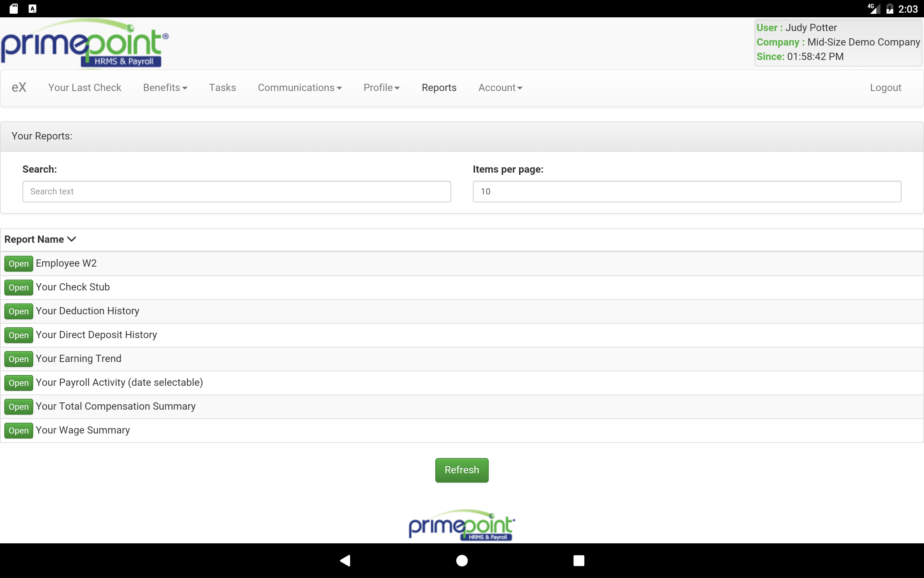Click the 'Your Earning Trend' name text

[78, 359]
